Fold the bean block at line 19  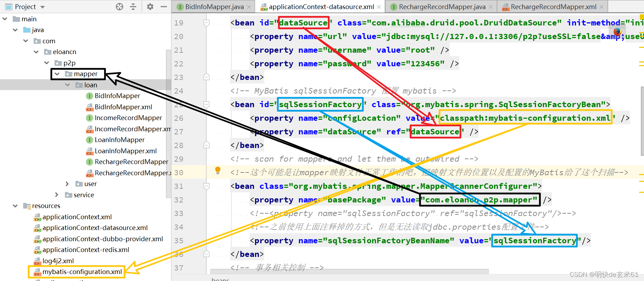coord(206,23)
